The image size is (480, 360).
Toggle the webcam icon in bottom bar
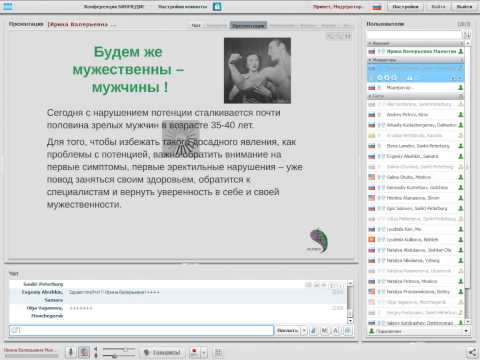coord(84,352)
